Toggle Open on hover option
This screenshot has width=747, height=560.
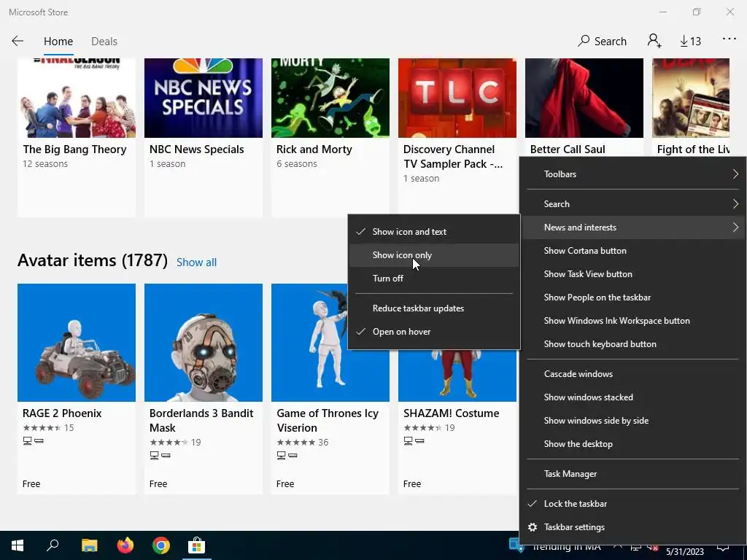[x=434, y=332]
